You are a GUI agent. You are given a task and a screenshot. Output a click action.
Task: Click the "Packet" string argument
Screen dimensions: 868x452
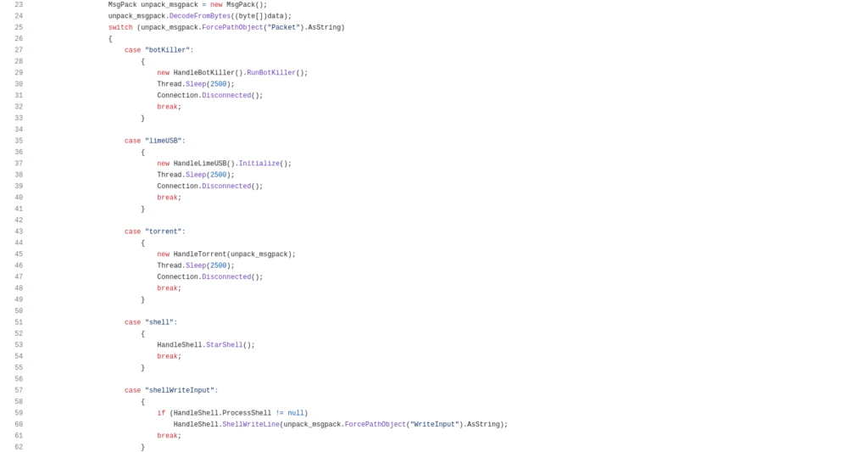click(x=283, y=27)
